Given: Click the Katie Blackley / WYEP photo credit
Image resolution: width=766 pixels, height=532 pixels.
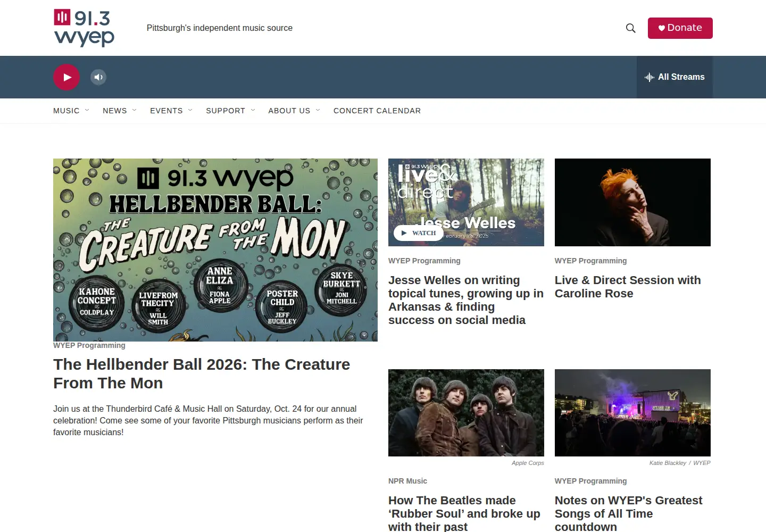Looking at the screenshot, I should click(x=680, y=463).
